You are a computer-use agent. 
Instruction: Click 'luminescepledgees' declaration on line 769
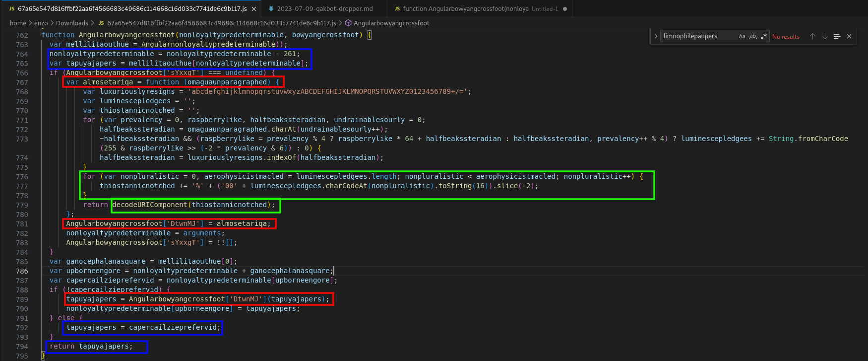[135, 101]
